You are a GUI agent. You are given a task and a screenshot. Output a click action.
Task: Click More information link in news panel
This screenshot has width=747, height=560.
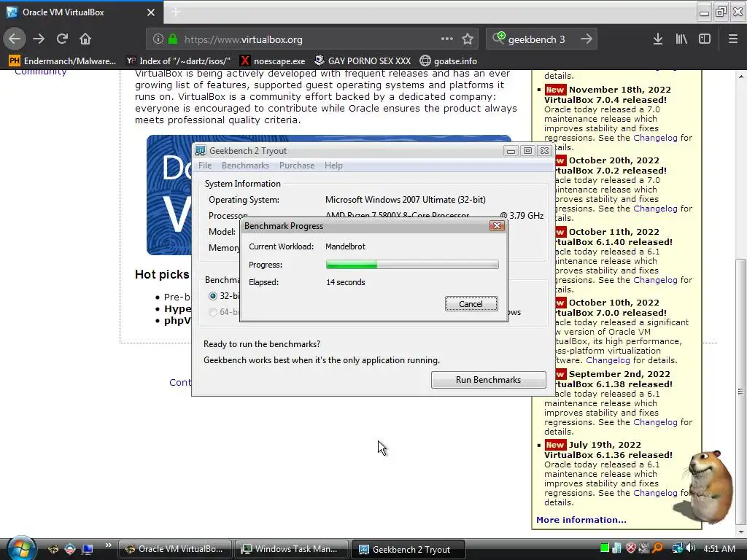point(581,520)
